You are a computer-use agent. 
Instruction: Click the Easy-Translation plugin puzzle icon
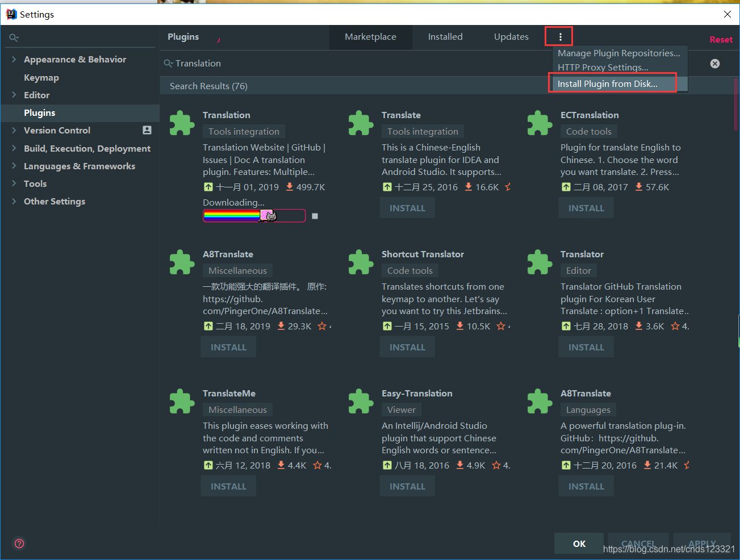(361, 402)
